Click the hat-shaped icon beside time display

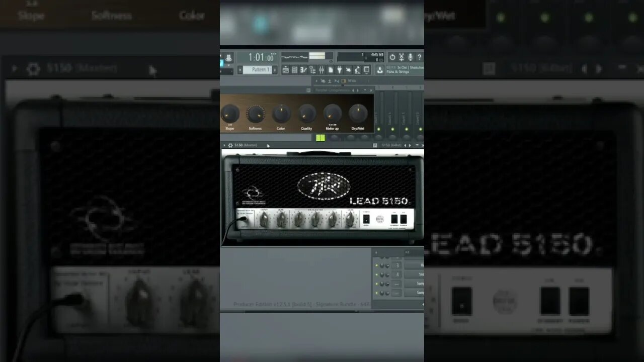pos(228,58)
